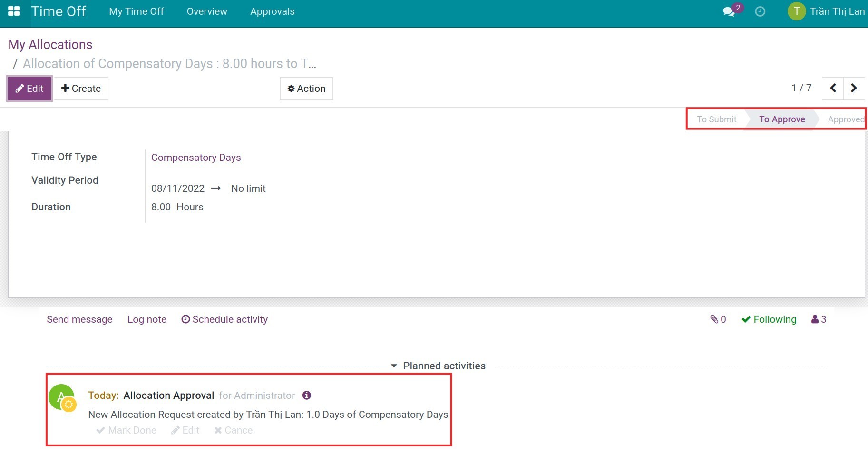This screenshot has height=455, width=868.
Task: Select the To Approve status stage
Action: coord(782,119)
